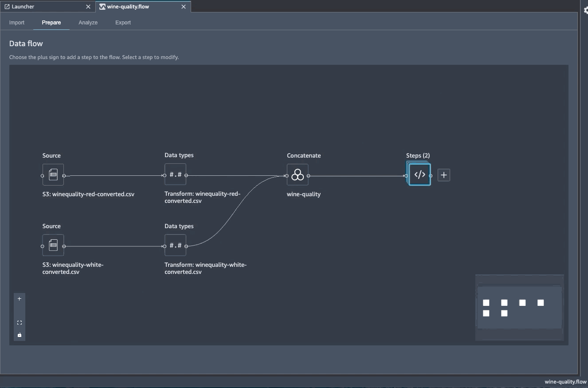This screenshot has width=588, height=388.
Task: Toggle the canvas lock icon
Action: (20, 335)
